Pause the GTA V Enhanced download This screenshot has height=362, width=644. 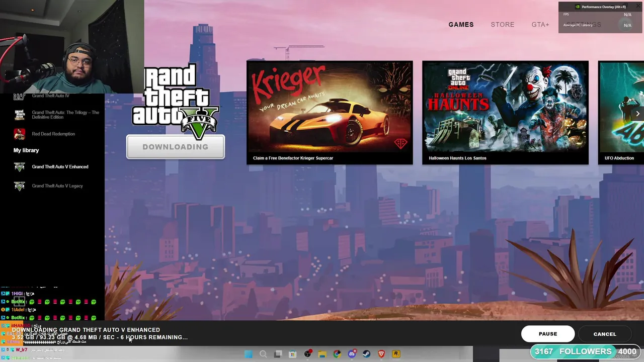click(x=548, y=334)
